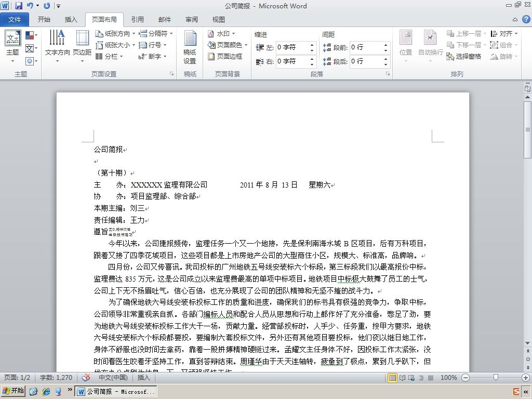The height and width of the screenshot is (399, 532).
Task: Open Text Direction (文字方向) options
Action: 57,47
